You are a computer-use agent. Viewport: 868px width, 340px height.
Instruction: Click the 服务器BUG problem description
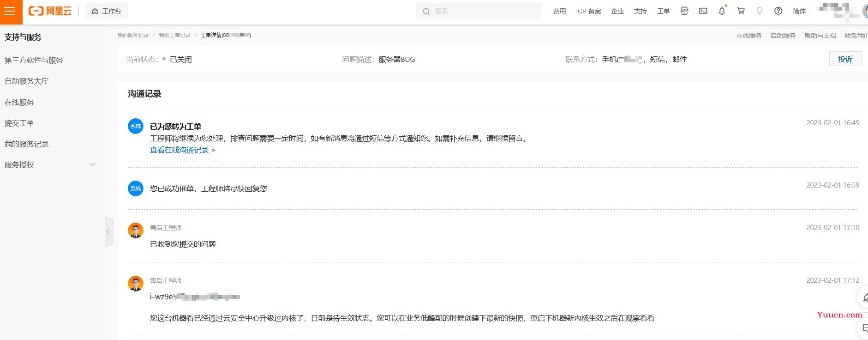pos(397,60)
